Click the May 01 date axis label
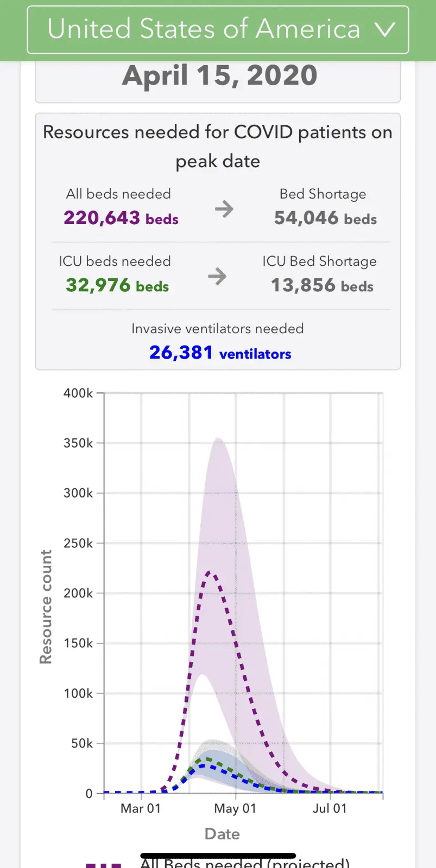 235,808
